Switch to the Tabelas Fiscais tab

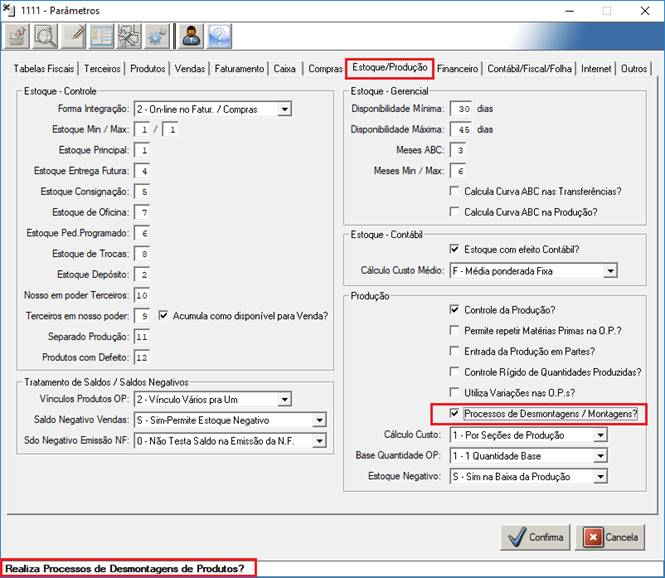pos(44,69)
